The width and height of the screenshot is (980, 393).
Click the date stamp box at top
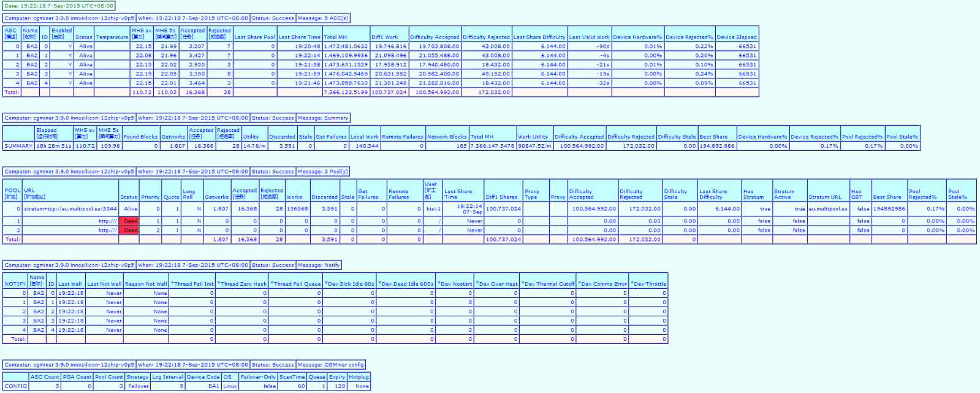(59, 6)
